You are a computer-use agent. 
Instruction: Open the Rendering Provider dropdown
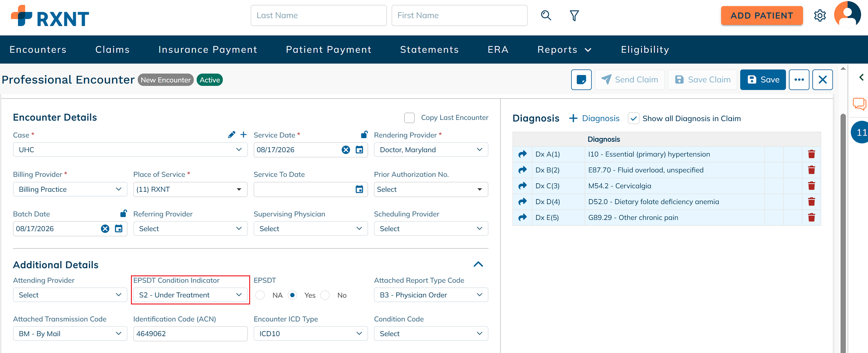click(x=431, y=150)
